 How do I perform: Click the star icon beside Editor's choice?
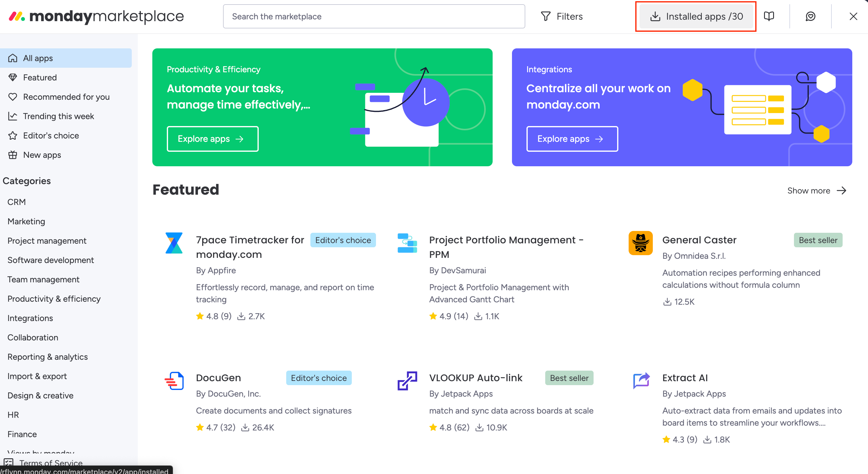(x=13, y=135)
